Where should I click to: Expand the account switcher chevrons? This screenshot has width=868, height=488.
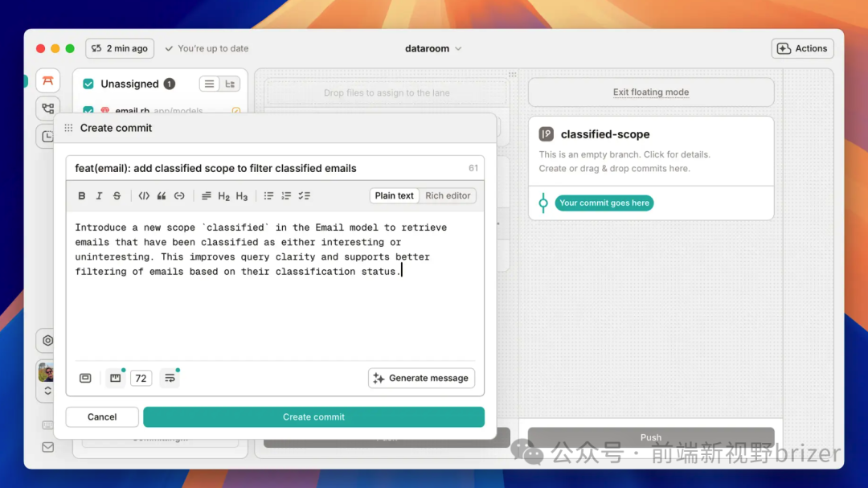click(x=47, y=391)
